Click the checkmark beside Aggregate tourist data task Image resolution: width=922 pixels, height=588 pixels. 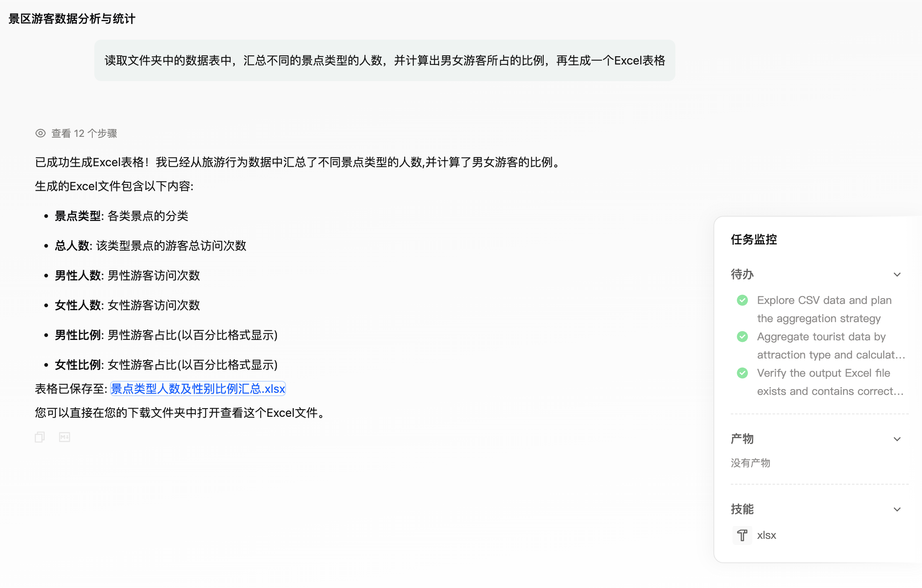click(742, 337)
